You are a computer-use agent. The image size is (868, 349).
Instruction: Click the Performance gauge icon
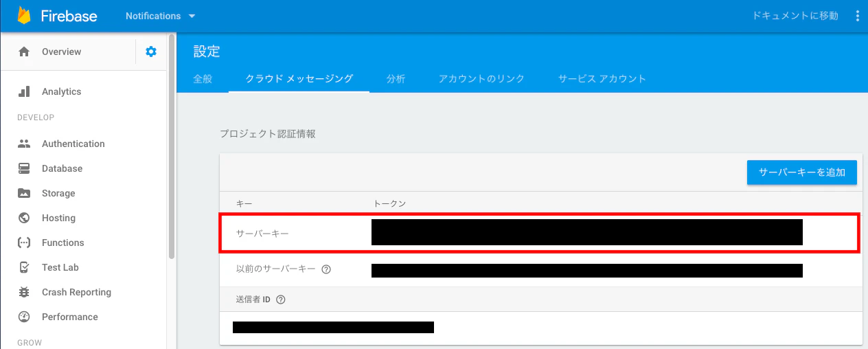(24, 317)
